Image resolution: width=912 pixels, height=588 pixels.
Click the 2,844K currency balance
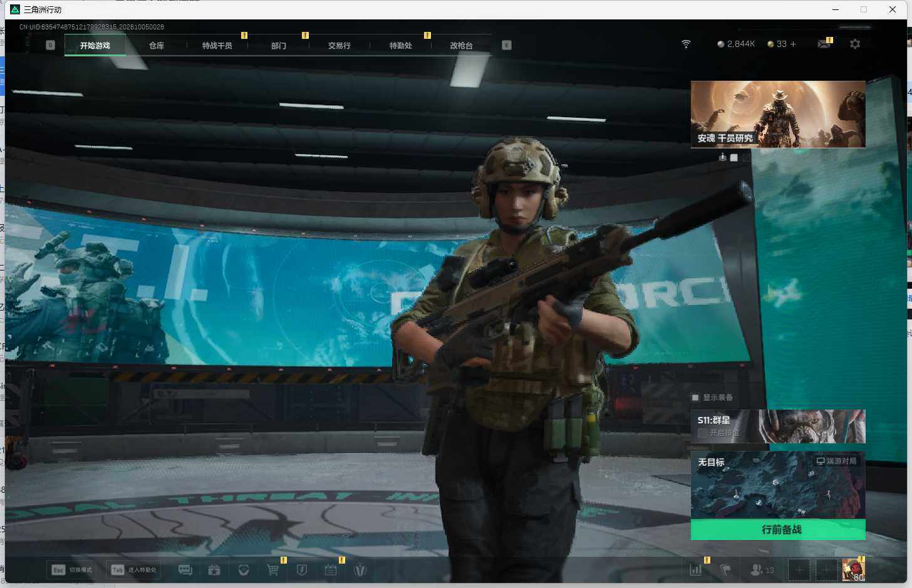tap(736, 44)
